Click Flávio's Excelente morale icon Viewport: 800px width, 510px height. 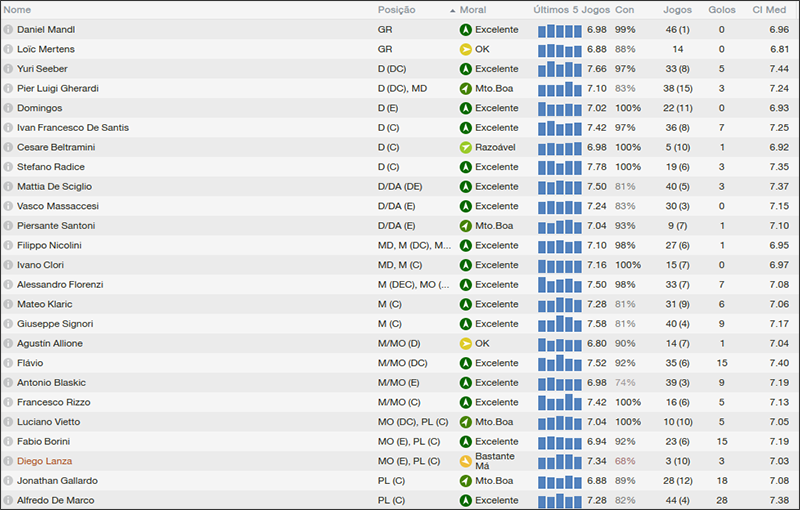pyautogui.click(x=465, y=363)
